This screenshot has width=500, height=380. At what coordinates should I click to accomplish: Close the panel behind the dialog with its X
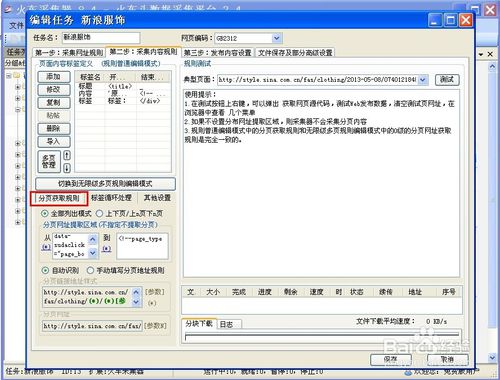coord(490,54)
